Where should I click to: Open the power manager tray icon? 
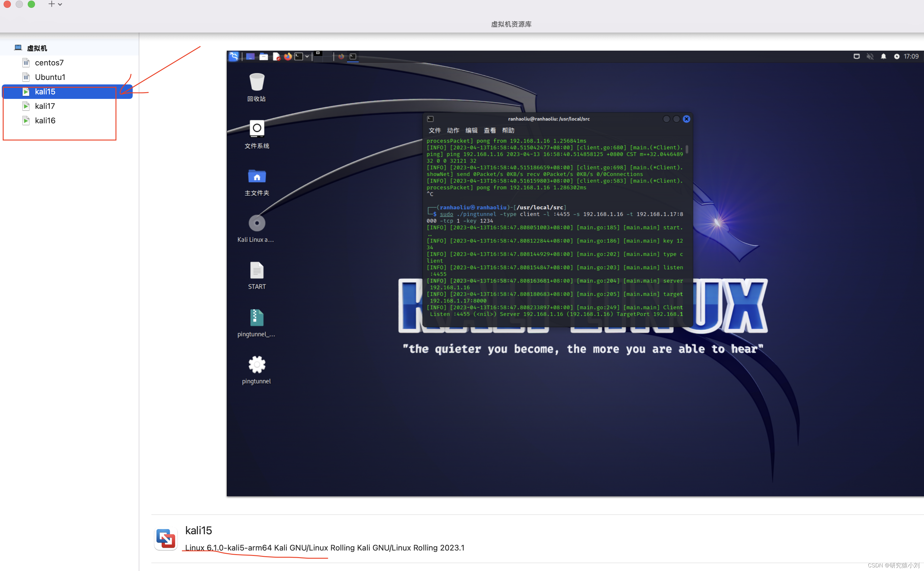(897, 56)
